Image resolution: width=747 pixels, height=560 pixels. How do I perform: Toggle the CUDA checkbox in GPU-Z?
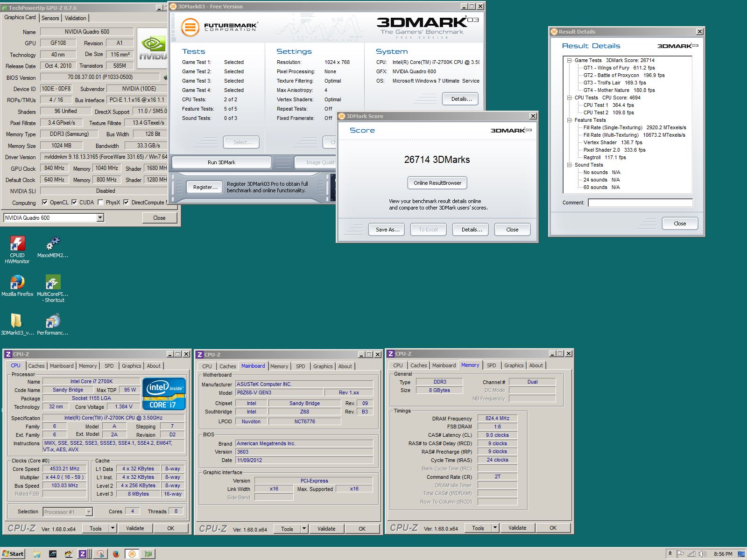(74, 203)
